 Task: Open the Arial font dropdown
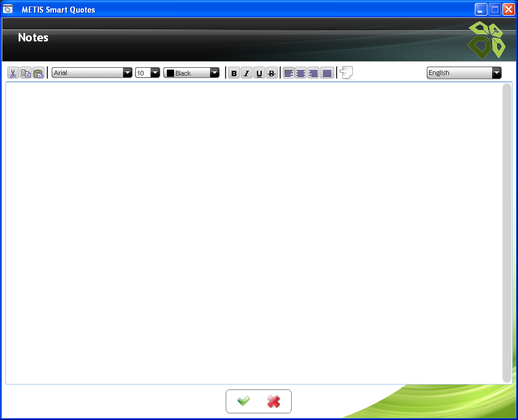tap(92, 73)
